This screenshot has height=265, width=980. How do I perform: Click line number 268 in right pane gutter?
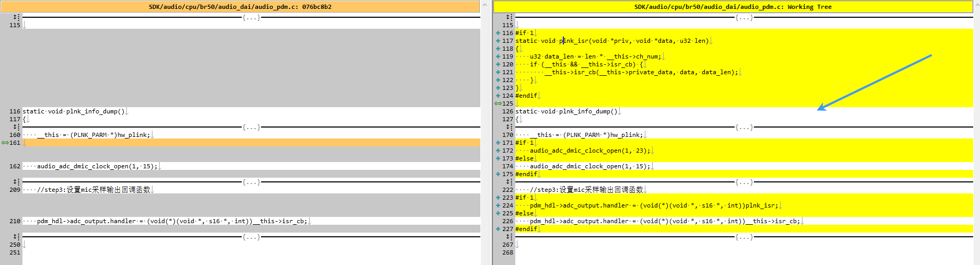tap(507, 252)
